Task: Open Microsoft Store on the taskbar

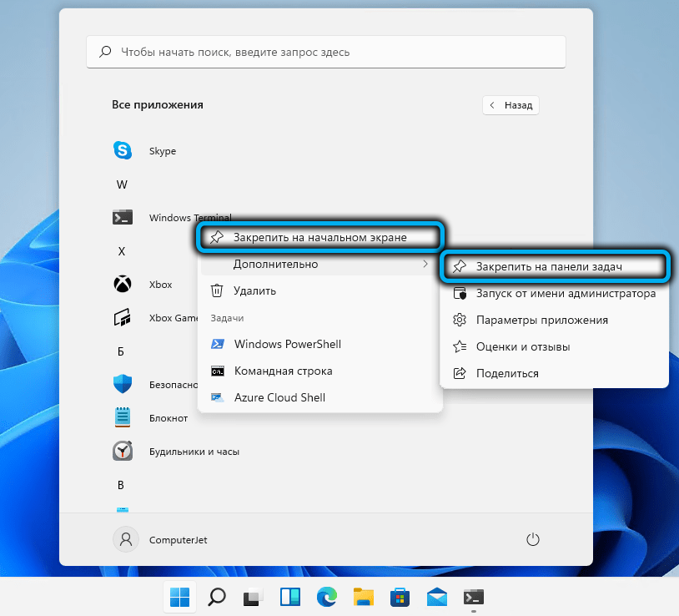Action: [400, 597]
